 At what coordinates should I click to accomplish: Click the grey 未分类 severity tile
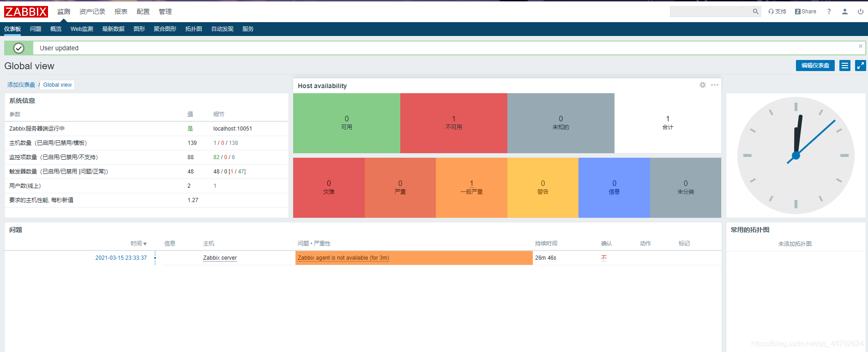(x=686, y=188)
